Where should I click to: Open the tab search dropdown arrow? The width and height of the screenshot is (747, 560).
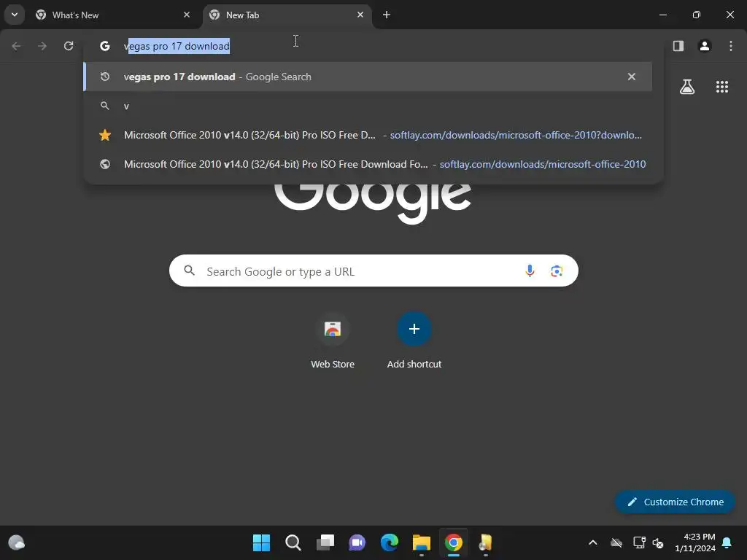click(15, 15)
